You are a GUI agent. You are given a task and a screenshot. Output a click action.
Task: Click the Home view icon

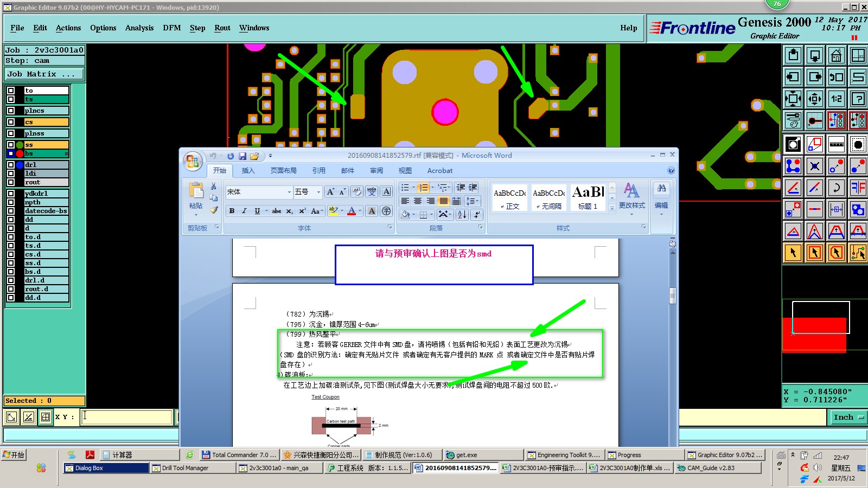[x=837, y=55]
